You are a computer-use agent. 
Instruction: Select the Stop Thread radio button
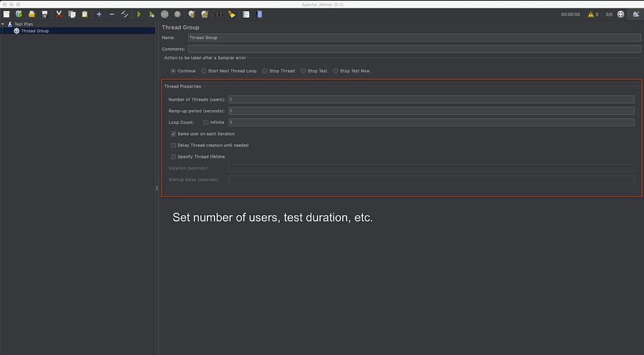(265, 71)
